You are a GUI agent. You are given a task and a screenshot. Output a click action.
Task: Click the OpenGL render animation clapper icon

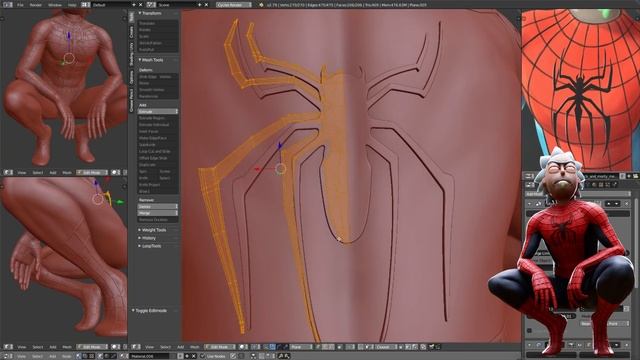[438, 347]
